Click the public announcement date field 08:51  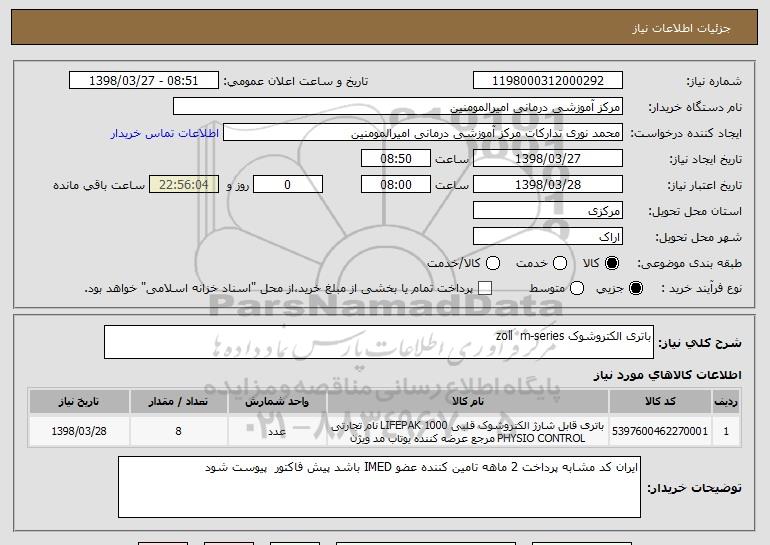click(144, 81)
